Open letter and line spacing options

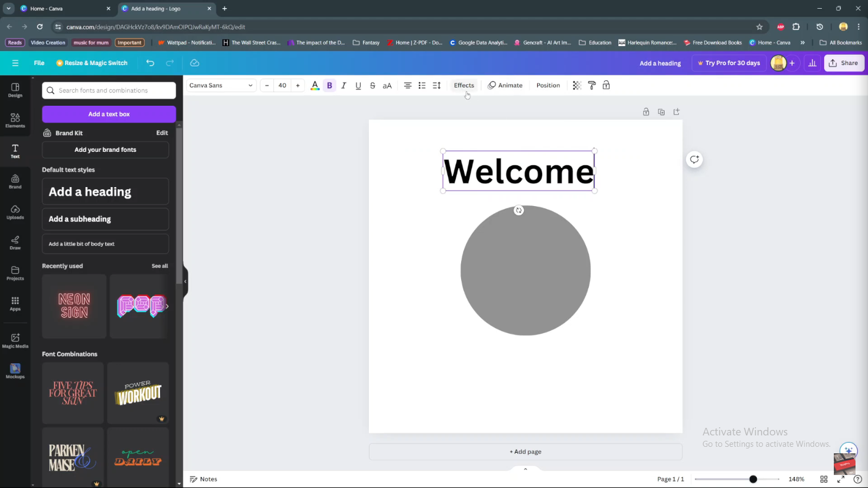pyautogui.click(x=437, y=85)
